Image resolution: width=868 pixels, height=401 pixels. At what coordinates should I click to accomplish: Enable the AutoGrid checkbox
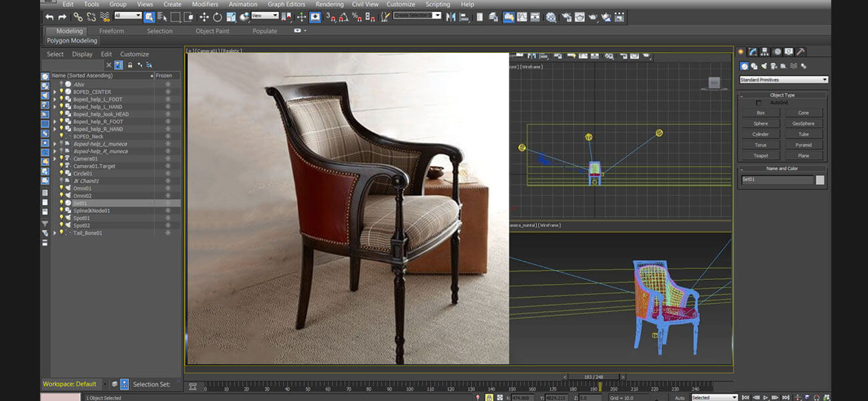[758, 103]
